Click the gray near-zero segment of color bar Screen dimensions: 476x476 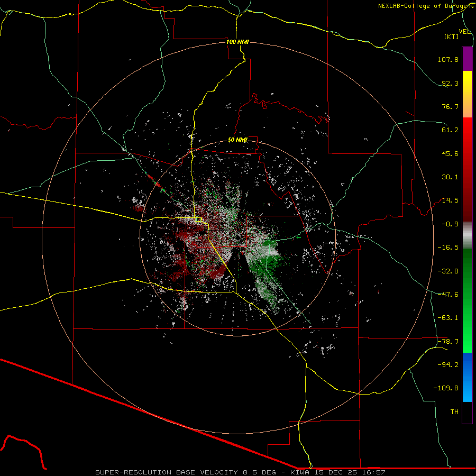467,235
